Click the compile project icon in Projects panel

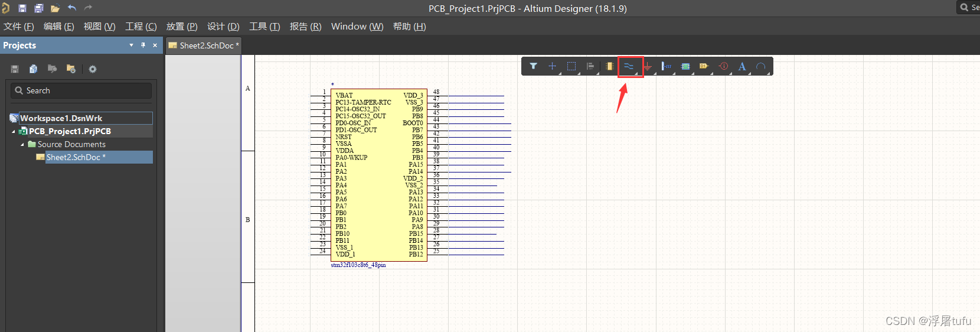coord(53,69)
